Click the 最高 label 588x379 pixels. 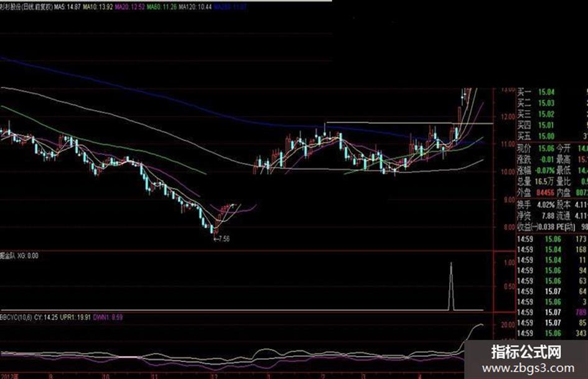(x=564, y=159)
